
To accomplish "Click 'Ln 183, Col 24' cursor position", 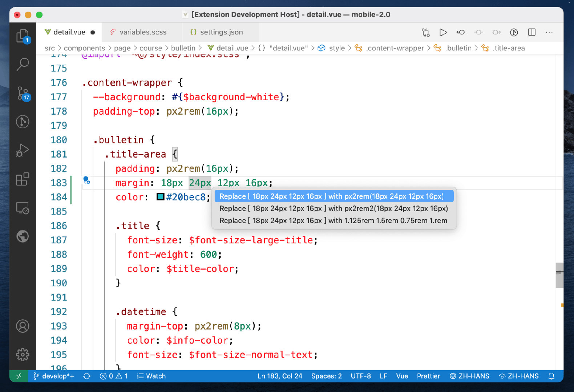I will tap(280, 376).
